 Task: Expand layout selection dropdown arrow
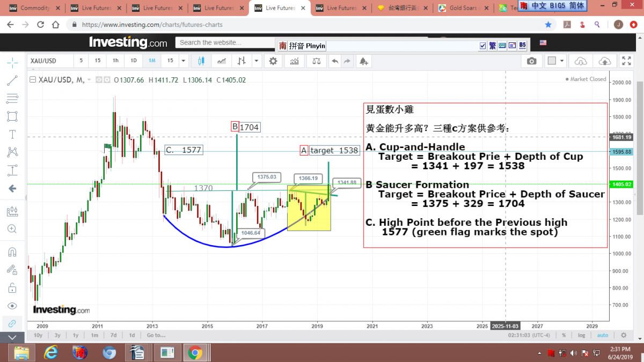coord(562,61)
